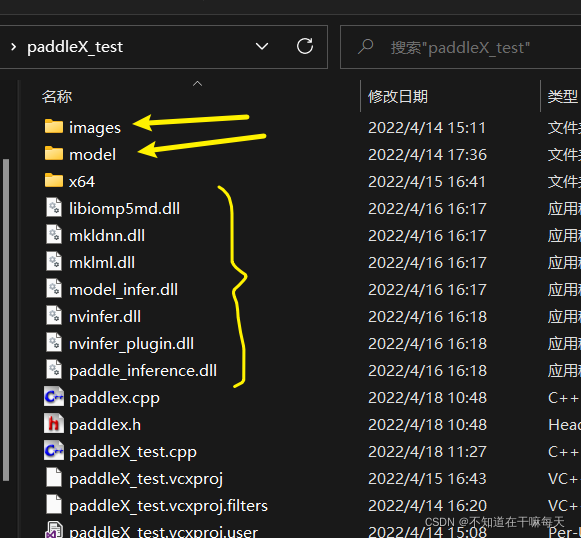This screenshot has height=538, width=581.
Task: Click the left pane vertical scrollbar
Action: coord(6,320)
